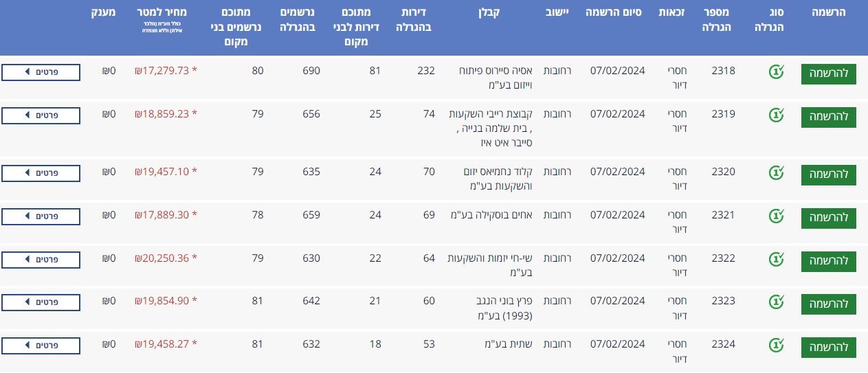Click lottery type icon for lottery 2322

tap(776, 260)
